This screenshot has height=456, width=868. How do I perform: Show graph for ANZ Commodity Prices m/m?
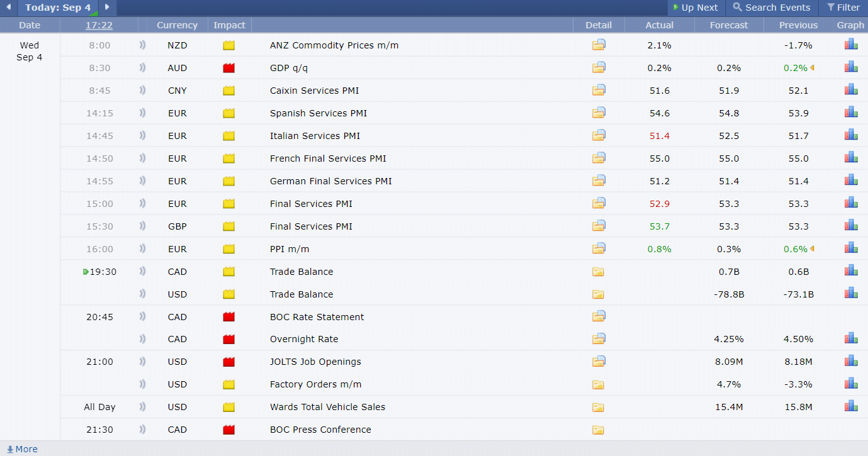coord(851,45)
